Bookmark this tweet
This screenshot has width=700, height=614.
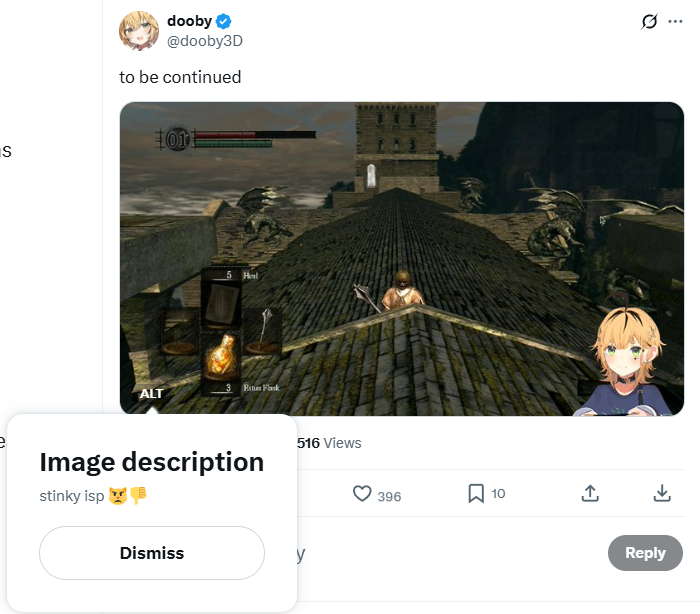click(476, 493)
